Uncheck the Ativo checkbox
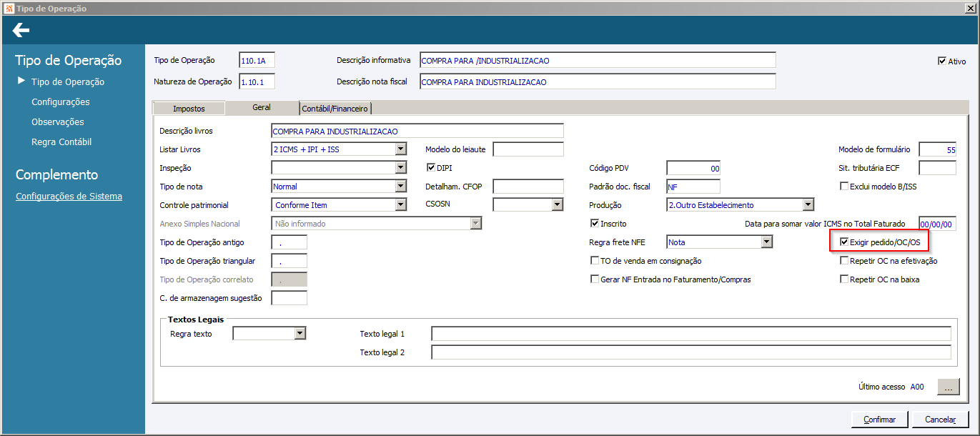Image resolution: width=980 pixels, height=436 pixels. 942,61
